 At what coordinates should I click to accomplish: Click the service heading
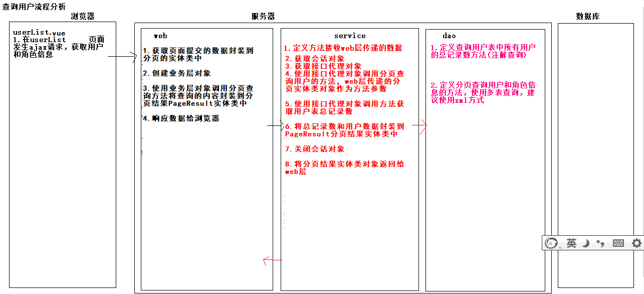click(x=350, y=36)
